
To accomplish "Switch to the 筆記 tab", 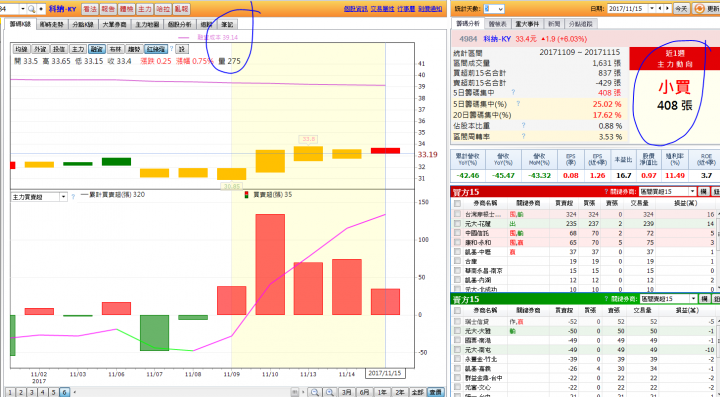I will point(227,24).
